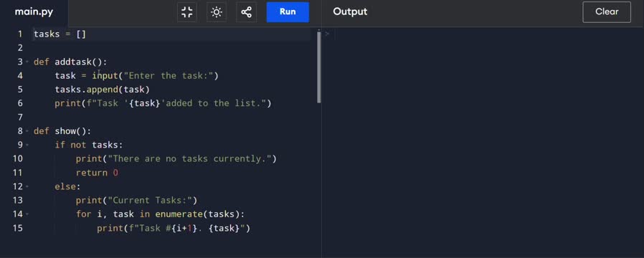Exit fullscreen with the collapse icon
The height and width of the screenshot is (258, 644).
(187, 12)
